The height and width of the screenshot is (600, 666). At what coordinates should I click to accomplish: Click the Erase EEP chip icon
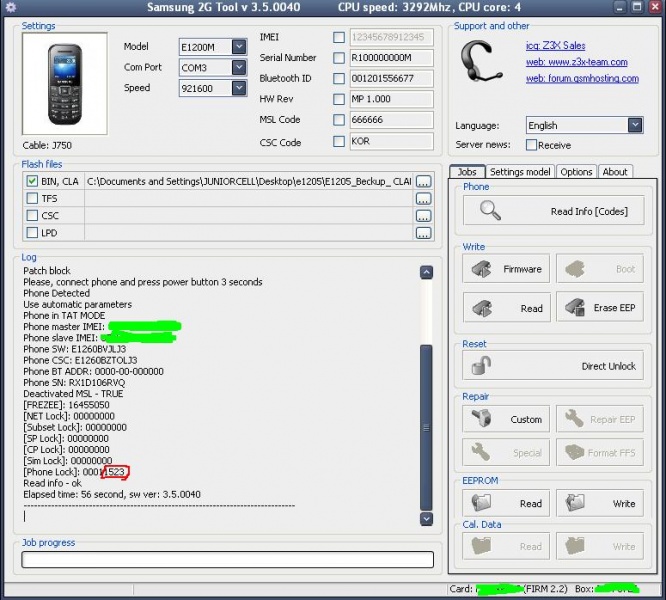pyautogui.click(x=575, y=307)
